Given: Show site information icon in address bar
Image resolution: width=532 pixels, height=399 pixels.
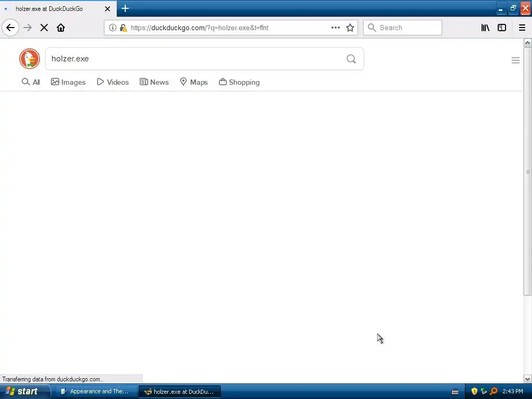Looking at the screenshot, I should coord(113,28).
